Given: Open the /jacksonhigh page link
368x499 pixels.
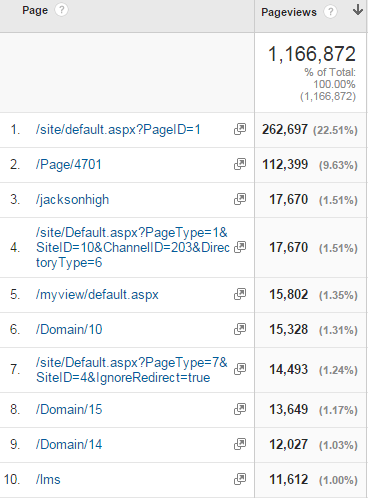Looking at the screenshot, I should (x=72, y=200).
